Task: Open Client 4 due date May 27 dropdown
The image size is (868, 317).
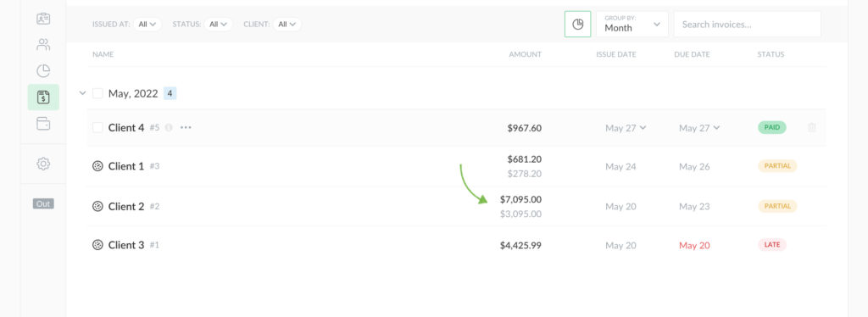Action: click(699, 128)
